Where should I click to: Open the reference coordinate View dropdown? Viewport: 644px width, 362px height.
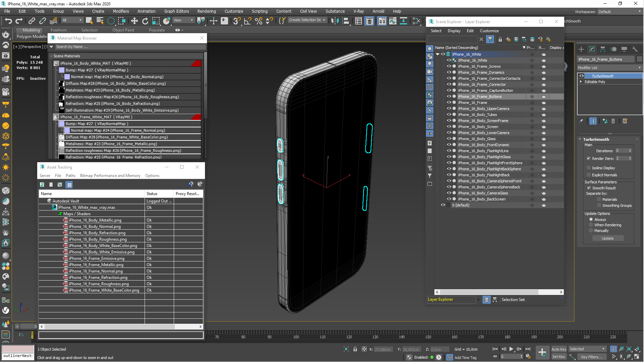coord(183,20)
